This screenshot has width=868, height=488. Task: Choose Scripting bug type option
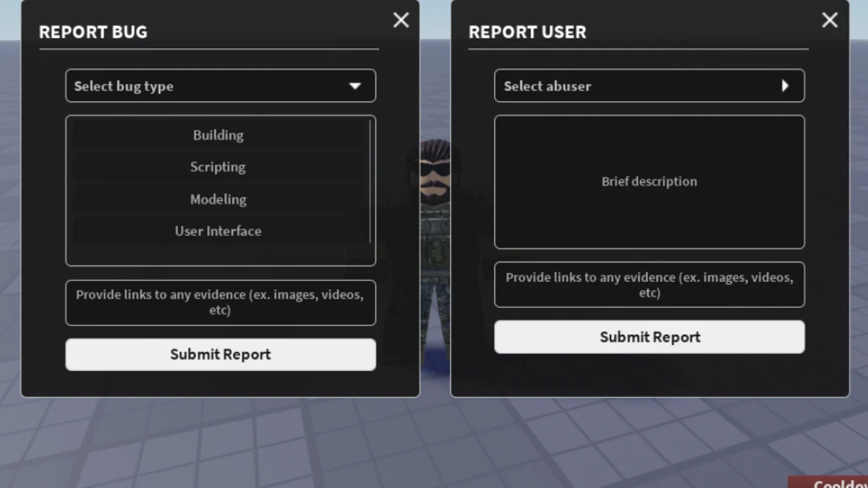pos(218,167)
